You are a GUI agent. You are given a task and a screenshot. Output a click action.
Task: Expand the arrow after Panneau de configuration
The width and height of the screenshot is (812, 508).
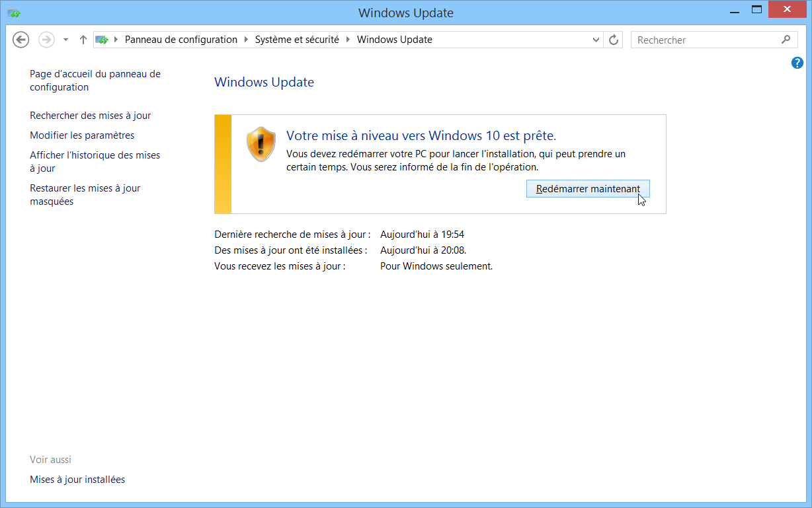[247, 40]
